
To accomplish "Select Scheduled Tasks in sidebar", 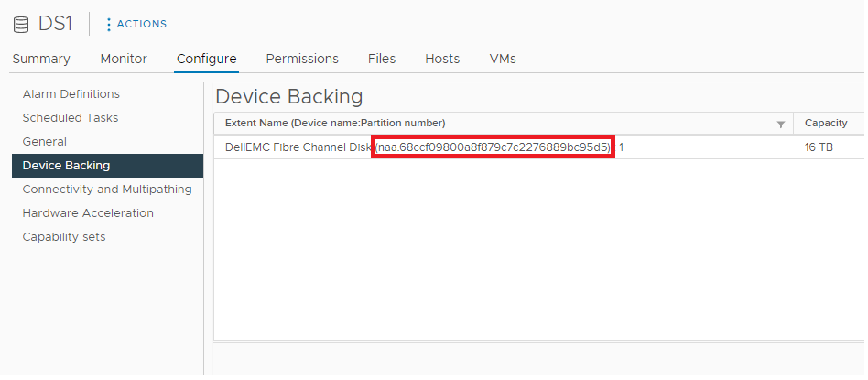I will (x=71, y=118).
